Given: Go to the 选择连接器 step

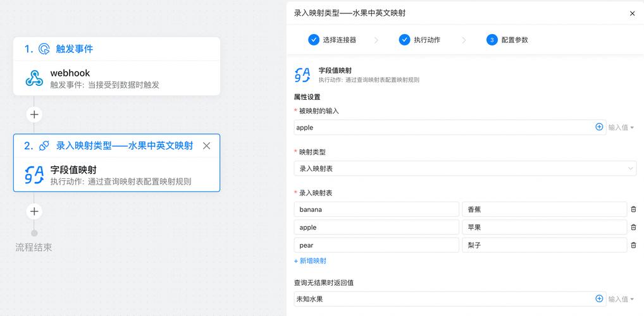Looking at the screenshot, I should point(332,40).
